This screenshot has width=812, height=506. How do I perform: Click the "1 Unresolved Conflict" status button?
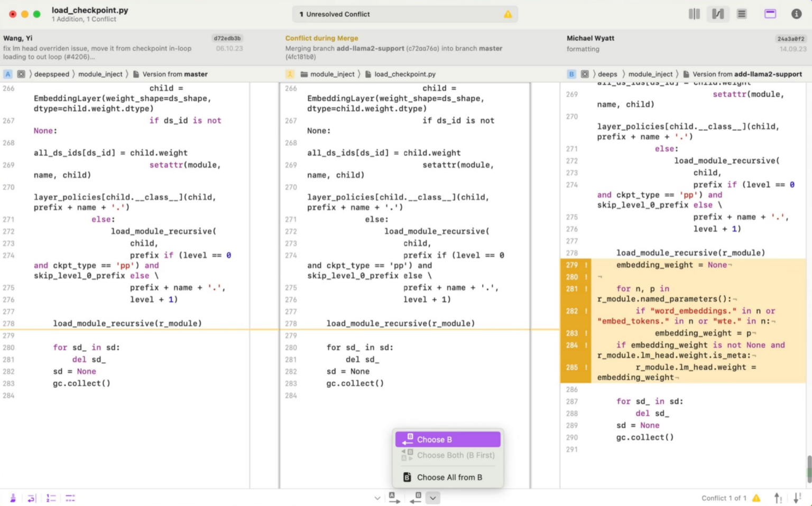click(405, 14)
